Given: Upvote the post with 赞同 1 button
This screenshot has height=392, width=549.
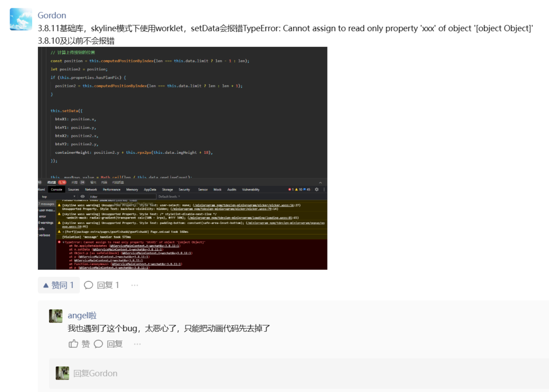Looking at the screenshot, I should (59, 285).
